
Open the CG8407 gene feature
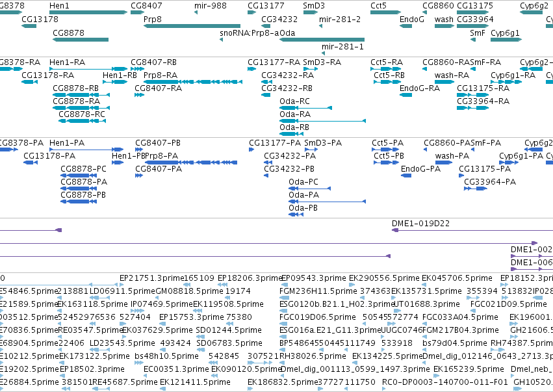(138, 12)
